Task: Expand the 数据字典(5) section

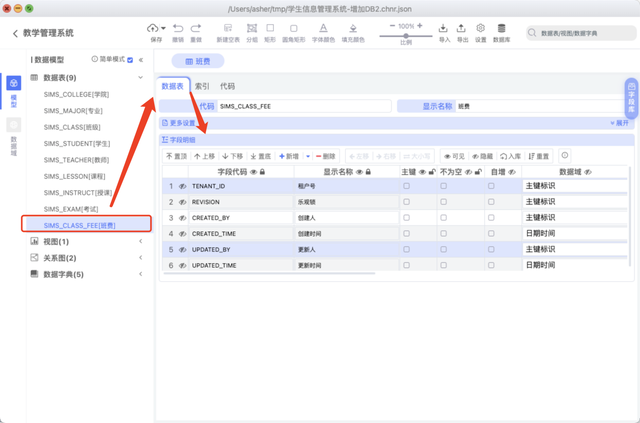Action: (x=140, y=274)
